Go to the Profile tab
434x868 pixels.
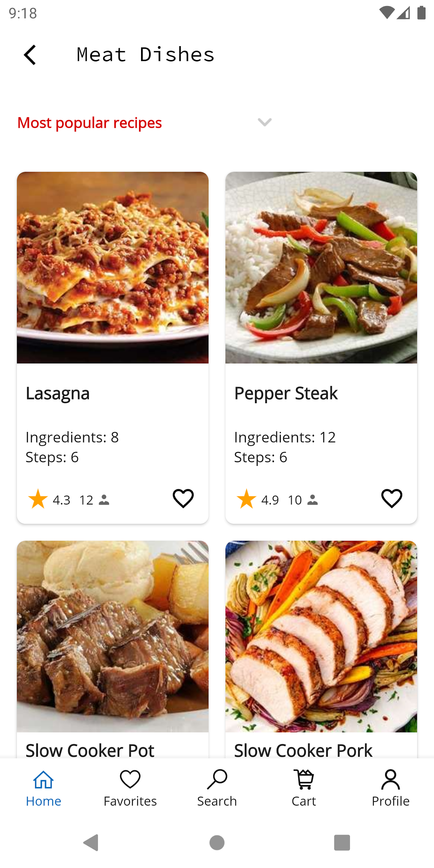point(391,788)
